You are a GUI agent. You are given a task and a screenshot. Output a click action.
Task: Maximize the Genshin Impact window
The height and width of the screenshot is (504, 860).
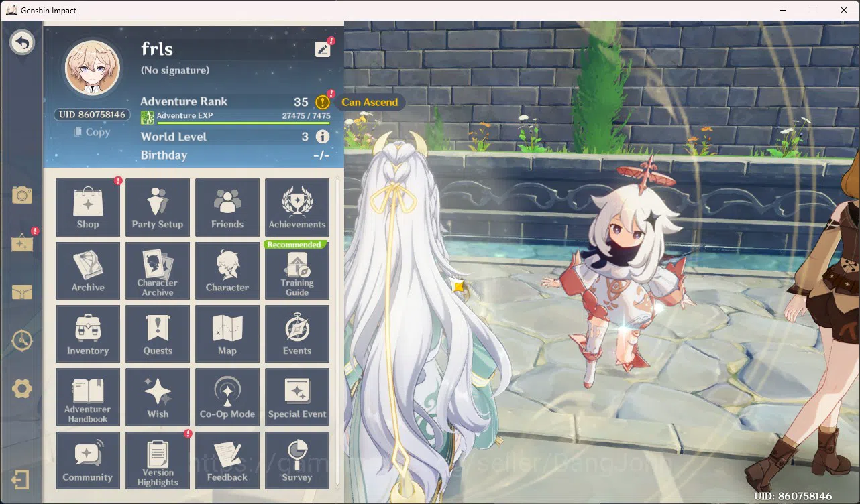(813, 10)
